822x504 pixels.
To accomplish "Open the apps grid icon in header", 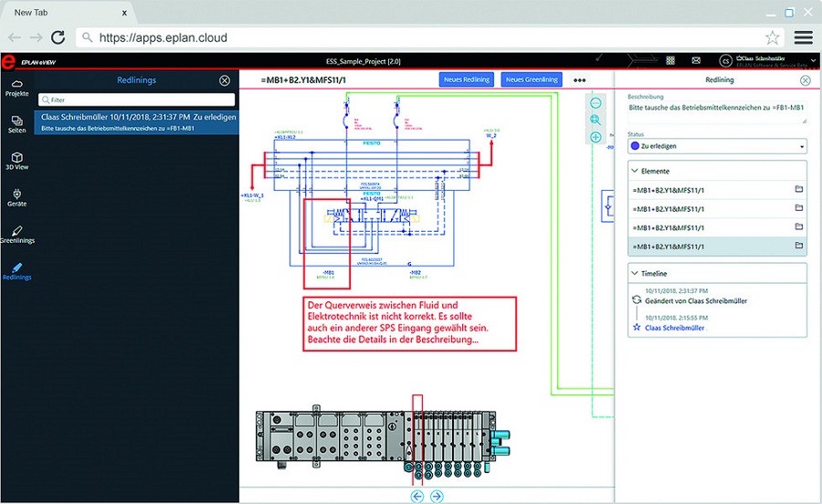I will tap(670, 60).
